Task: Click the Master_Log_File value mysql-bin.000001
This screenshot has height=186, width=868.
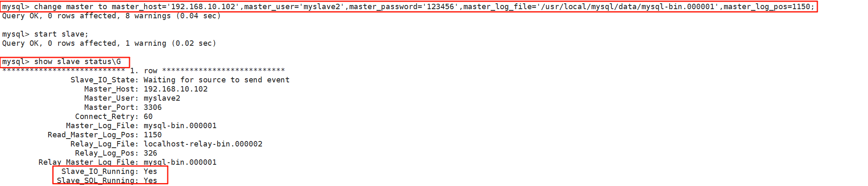Action: click(180, 126)
